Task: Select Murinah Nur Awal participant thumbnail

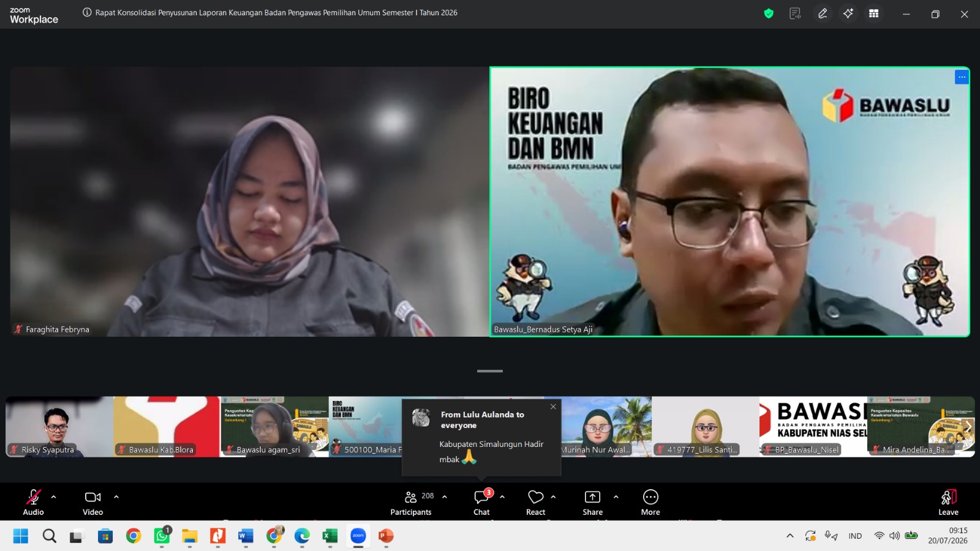Action: pyautogui.click(x=606, y=427)
